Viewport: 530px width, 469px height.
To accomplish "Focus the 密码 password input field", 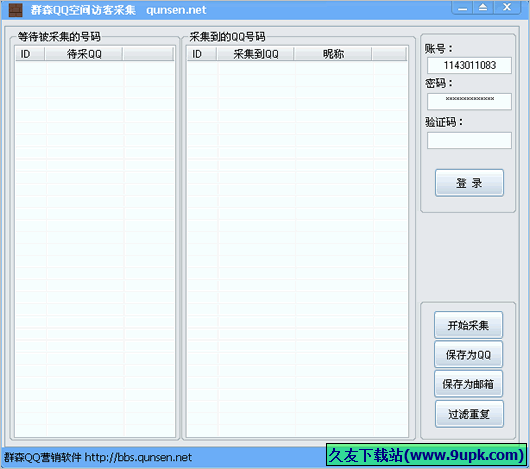I will 469,101.
